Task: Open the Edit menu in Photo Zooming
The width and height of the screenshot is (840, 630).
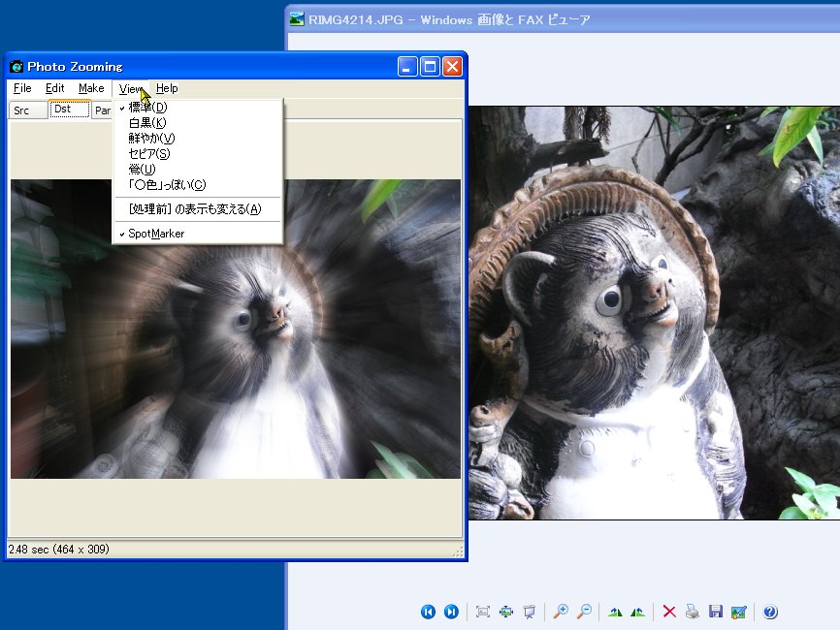Action: pyautogui.click(x=54, y=88)
